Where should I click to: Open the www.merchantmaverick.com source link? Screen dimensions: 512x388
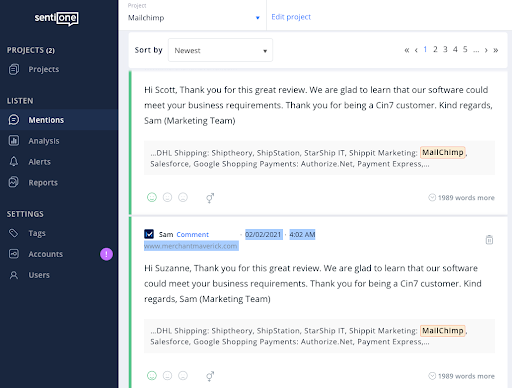[191, 246]
